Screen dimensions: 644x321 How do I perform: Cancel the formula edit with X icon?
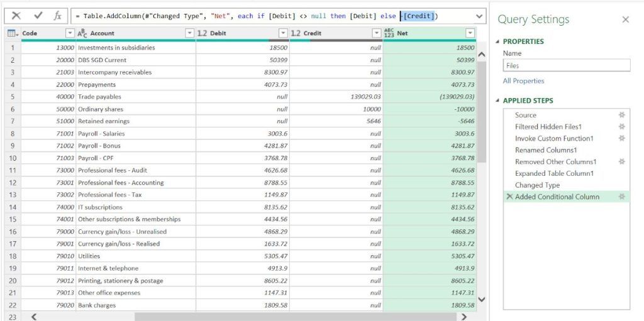(16, 16)
